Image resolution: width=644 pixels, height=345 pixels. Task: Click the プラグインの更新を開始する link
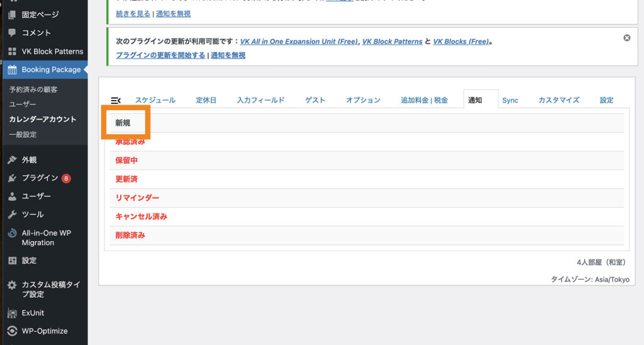[160, 55]
